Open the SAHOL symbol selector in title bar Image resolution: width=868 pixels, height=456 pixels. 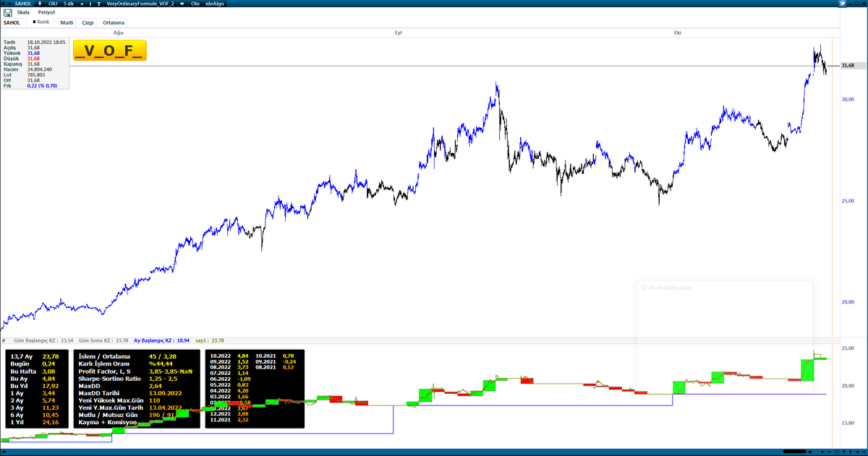(x=23, y=4)
